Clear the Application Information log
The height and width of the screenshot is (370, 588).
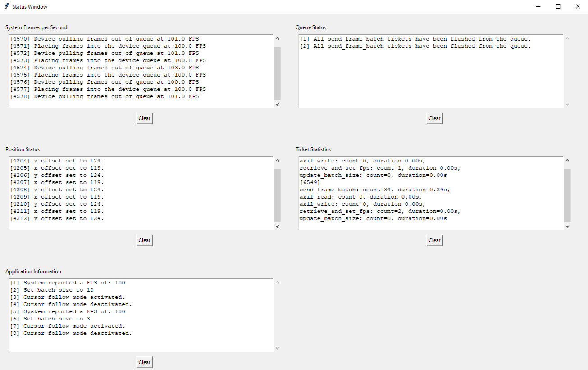[x=144, y=362]
